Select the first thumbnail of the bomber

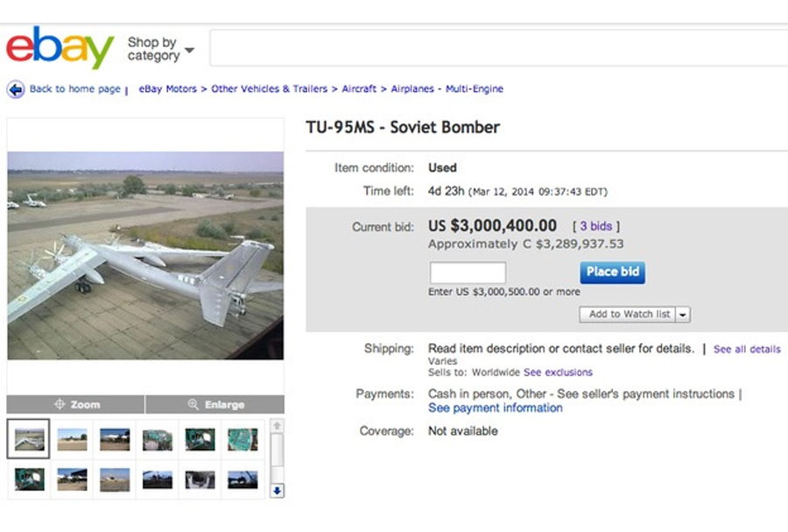click(29, 438)
